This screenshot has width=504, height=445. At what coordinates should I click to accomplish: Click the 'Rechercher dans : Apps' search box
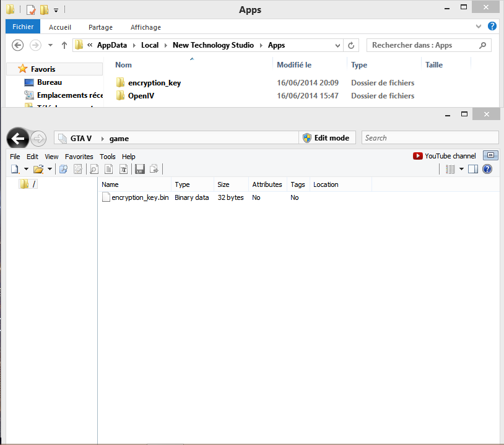[x=429, y=45]
